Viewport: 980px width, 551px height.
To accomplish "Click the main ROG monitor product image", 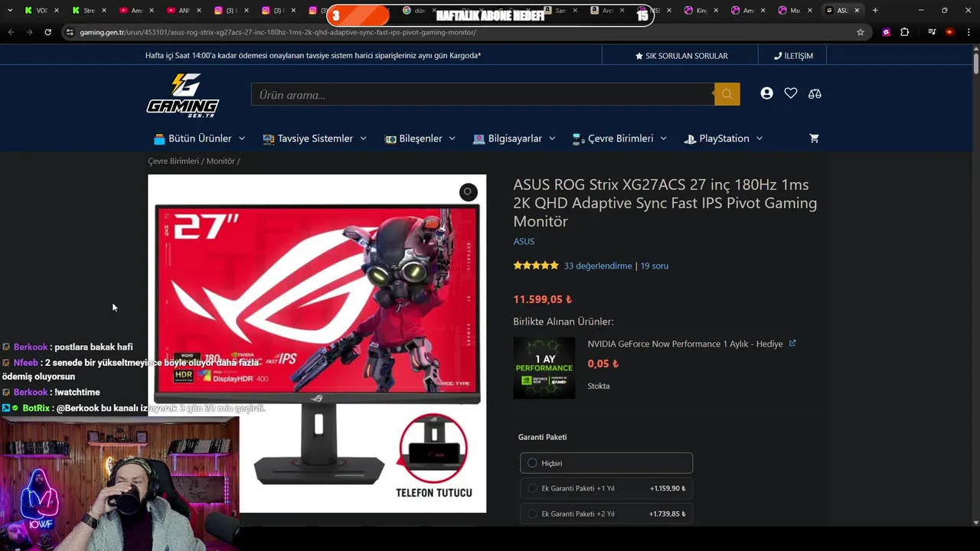I will coord(317,344).
